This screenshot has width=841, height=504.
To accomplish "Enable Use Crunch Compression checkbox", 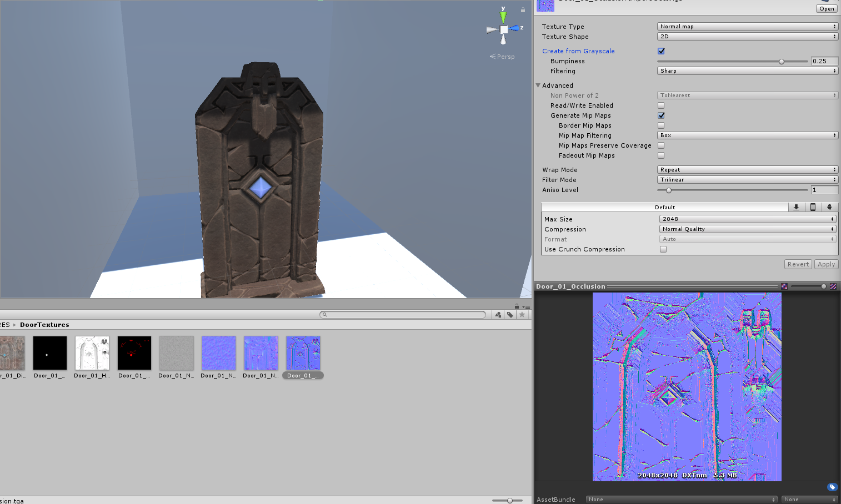I will click(x=663, y=249).
